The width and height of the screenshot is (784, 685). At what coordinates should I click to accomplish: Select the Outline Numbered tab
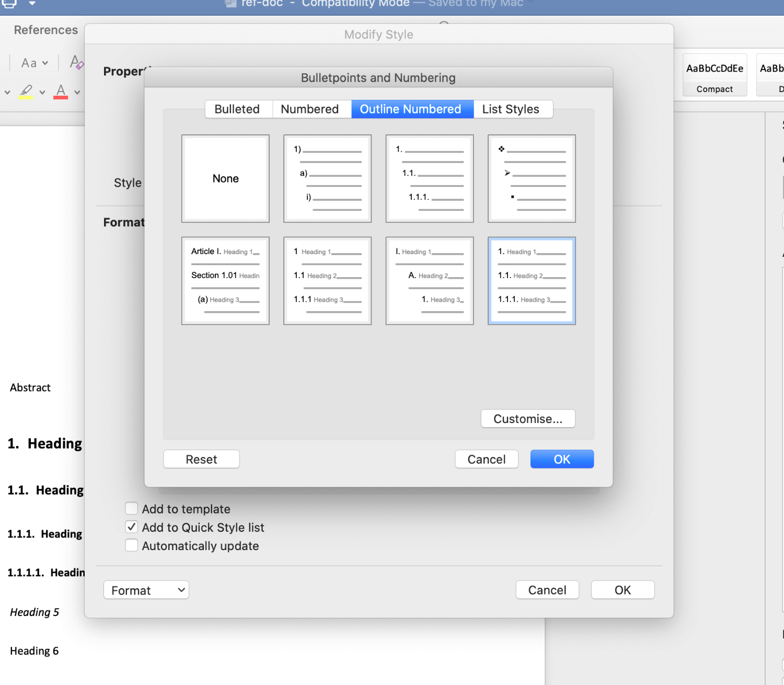pyautogui.click(x=412, y=109)
